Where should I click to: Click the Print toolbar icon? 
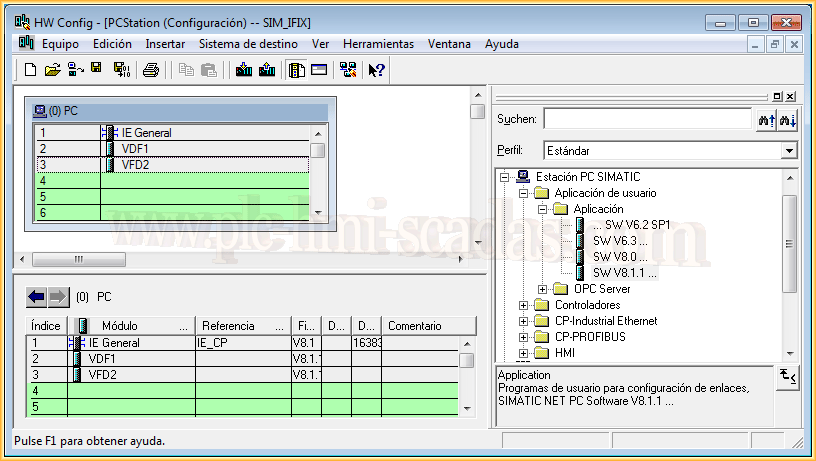point(151,70)
